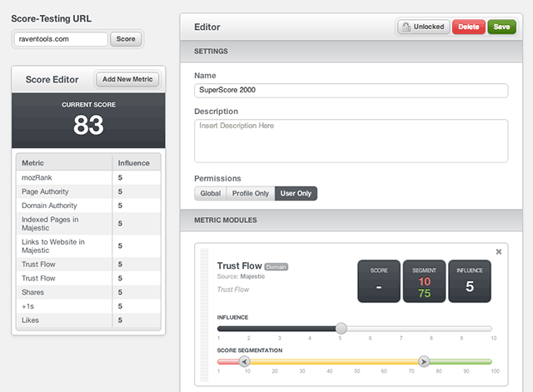Grab the Trust Flow module drag handle

point(204,315)
